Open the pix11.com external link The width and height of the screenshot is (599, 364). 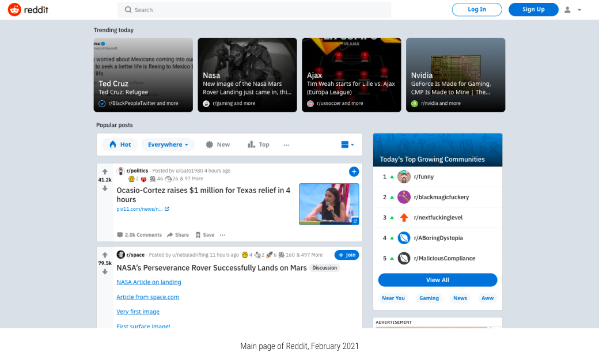pos(143,209)
